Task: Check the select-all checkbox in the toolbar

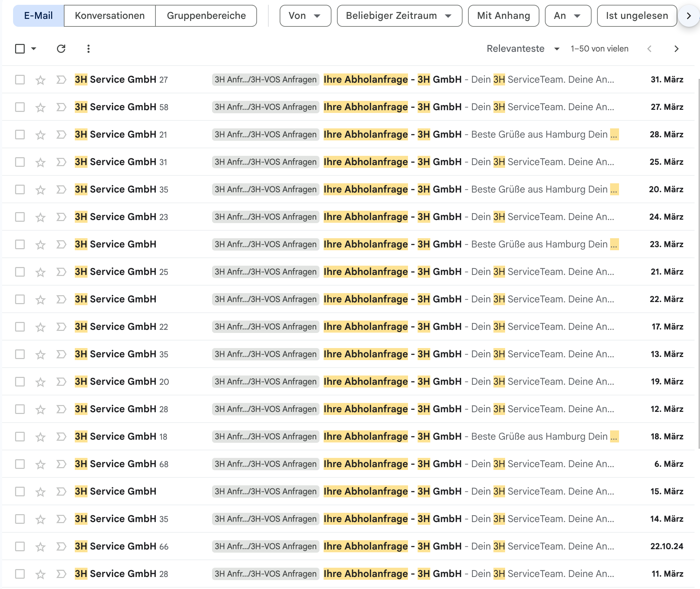Action: 20,49
